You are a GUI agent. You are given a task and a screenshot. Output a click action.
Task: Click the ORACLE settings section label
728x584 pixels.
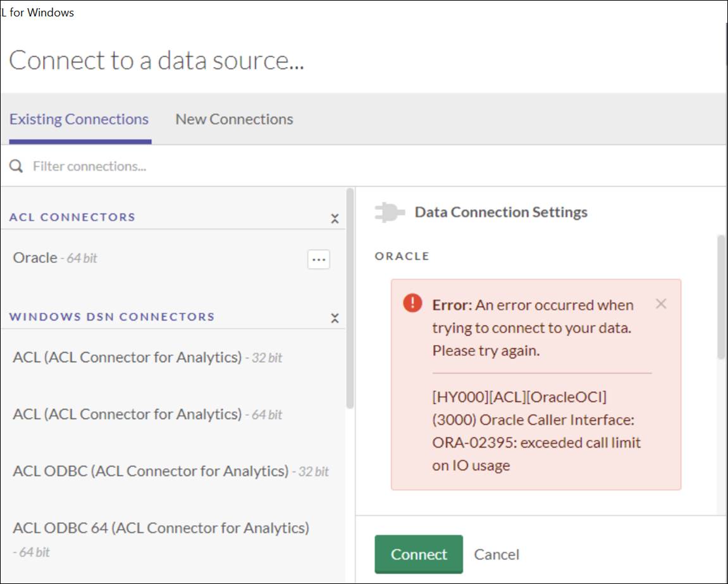tap(402, 256)
